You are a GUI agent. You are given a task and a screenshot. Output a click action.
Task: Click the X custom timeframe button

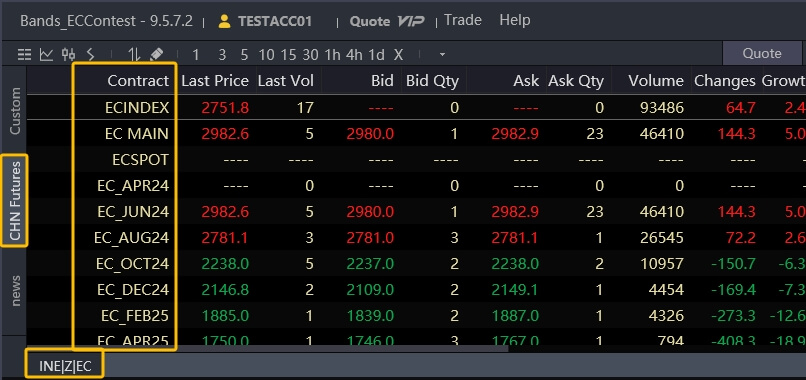tap(398, 54)
